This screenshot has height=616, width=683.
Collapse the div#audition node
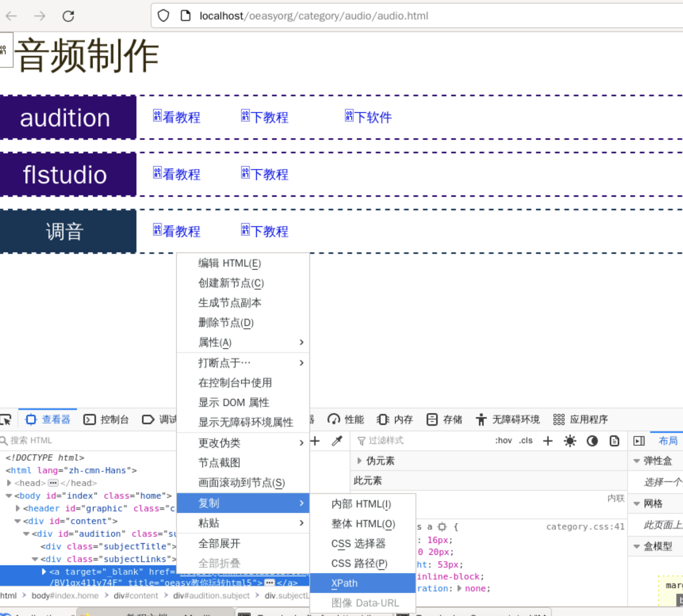click(x=26, y=534)
